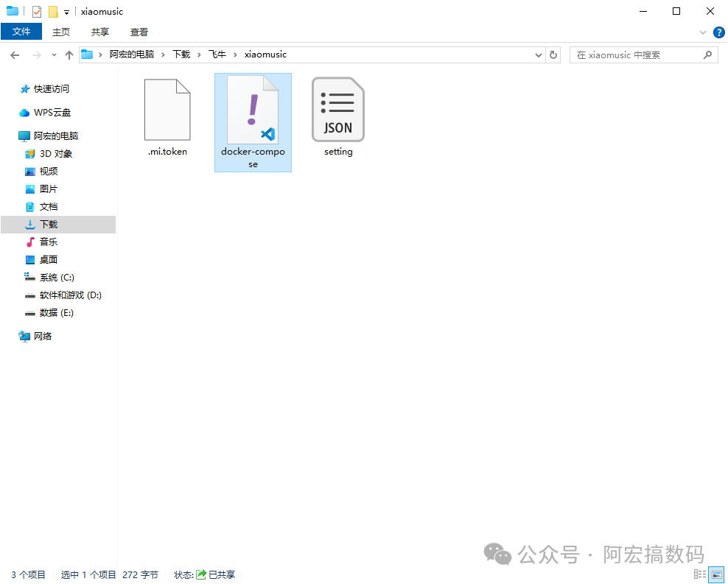Screen dimensions: 728x584
Task: Expand the chevron before 阿宏的电脑 breadcrumb
Action: (x=99, y=54)
